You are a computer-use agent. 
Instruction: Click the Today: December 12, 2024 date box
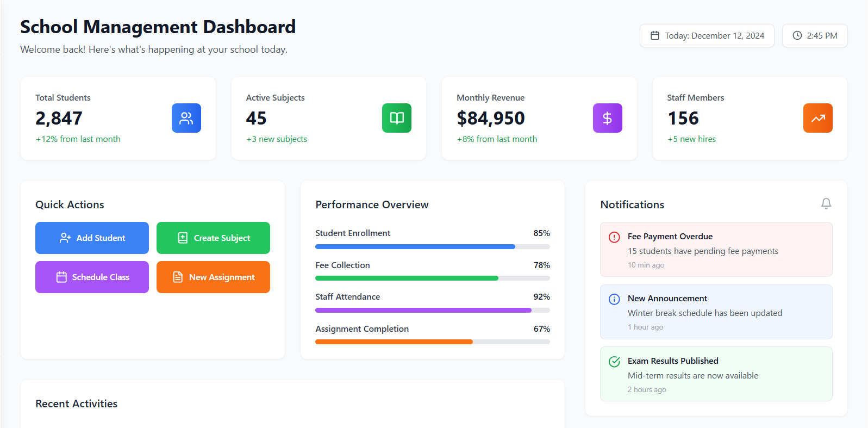707,36
